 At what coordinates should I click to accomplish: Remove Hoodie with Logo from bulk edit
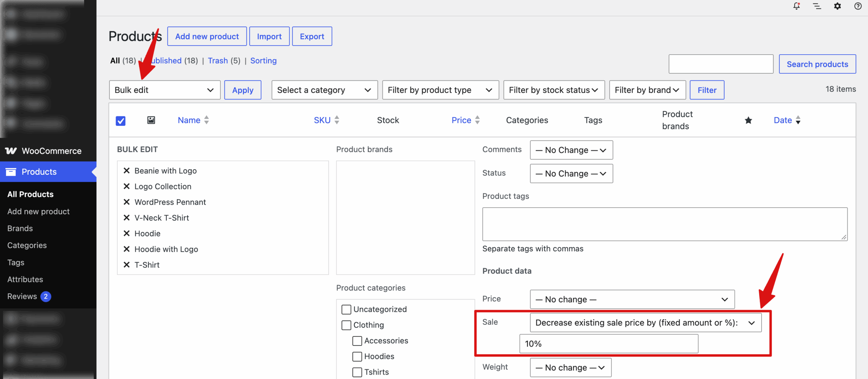[x=126, y=249]
